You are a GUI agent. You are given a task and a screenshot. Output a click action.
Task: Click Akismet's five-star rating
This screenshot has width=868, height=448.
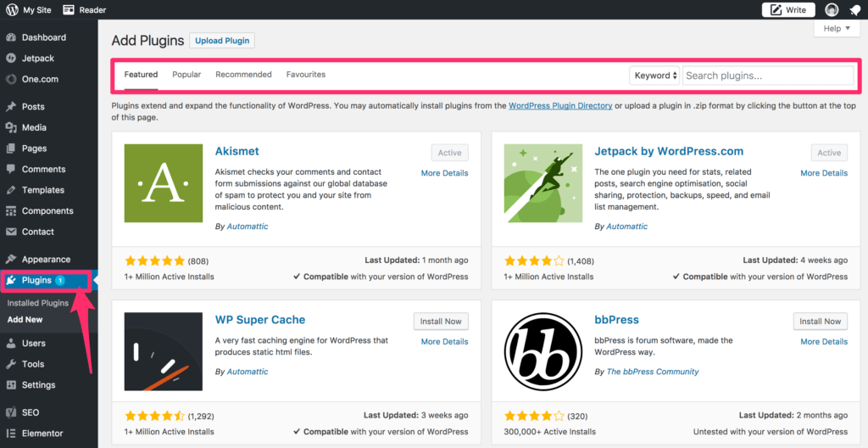tap(154, 260)
